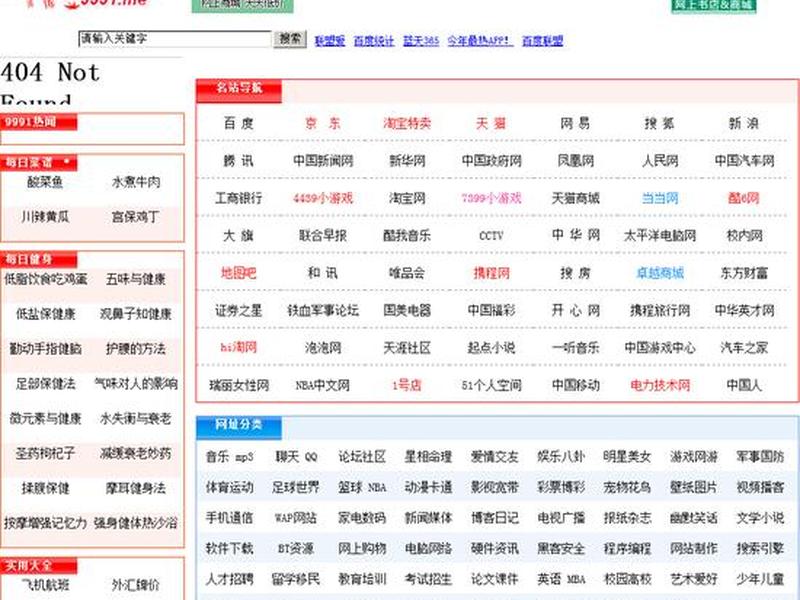Open the 百度统计 link

pos(374,41)
